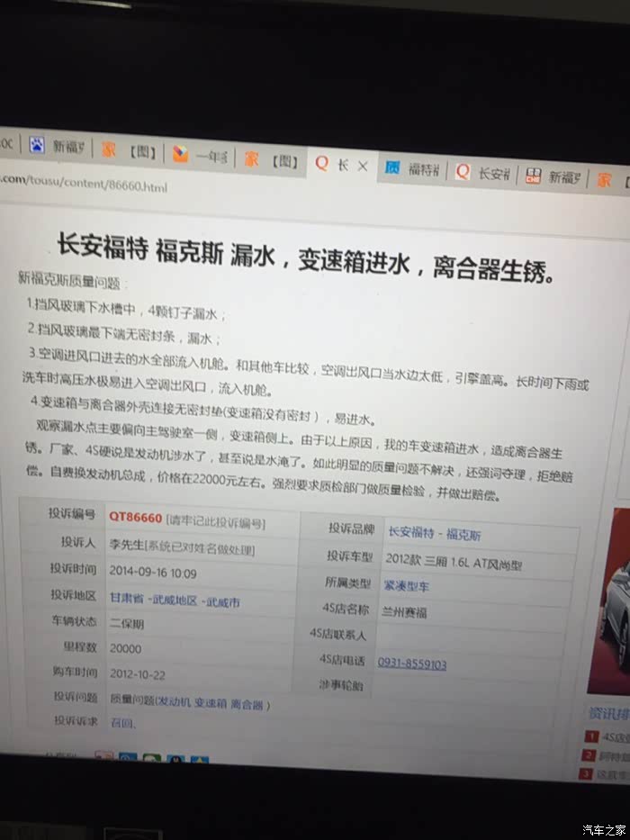The image size is (630, 840).
Task: Click the address bar URL tousu/content/86660.html
Action: point(84,183)
